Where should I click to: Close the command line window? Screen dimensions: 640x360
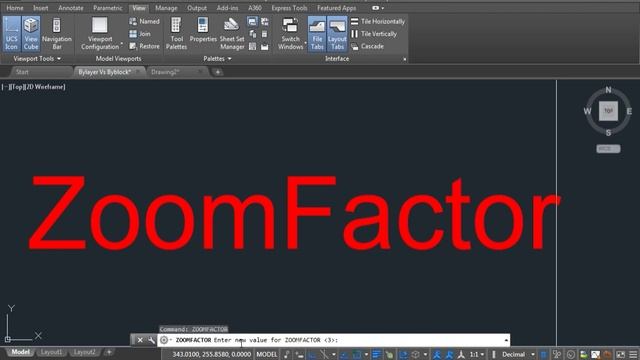pos(140,340)
